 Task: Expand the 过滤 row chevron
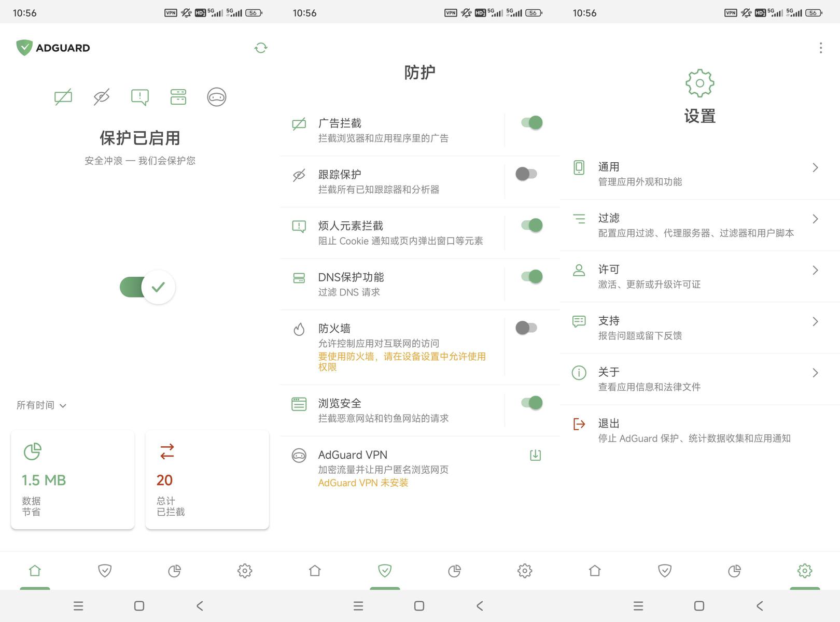pos(815,219)
